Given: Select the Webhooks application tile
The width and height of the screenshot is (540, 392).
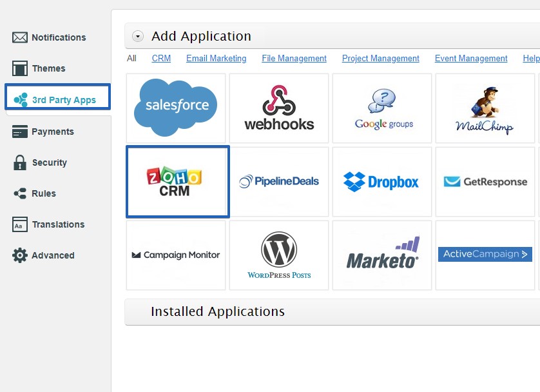Looking at the screenshot, I should (x=279, y=108).
